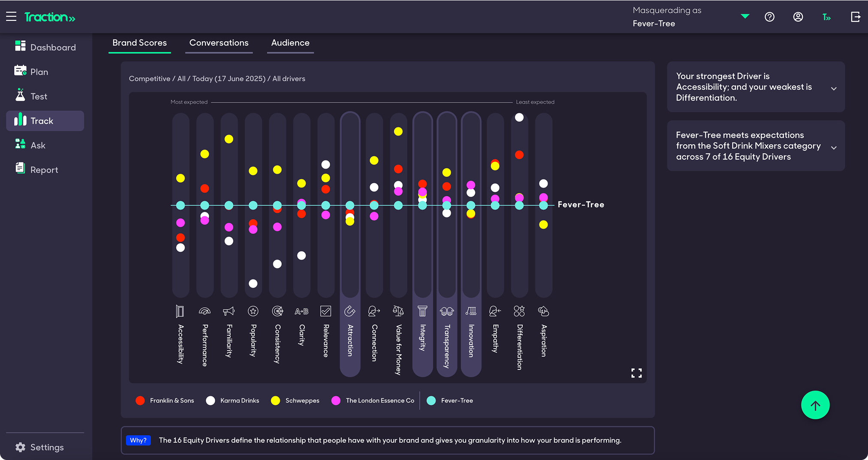
Task: Click the Relevance checkmark icon
Action: pos(326,311)
